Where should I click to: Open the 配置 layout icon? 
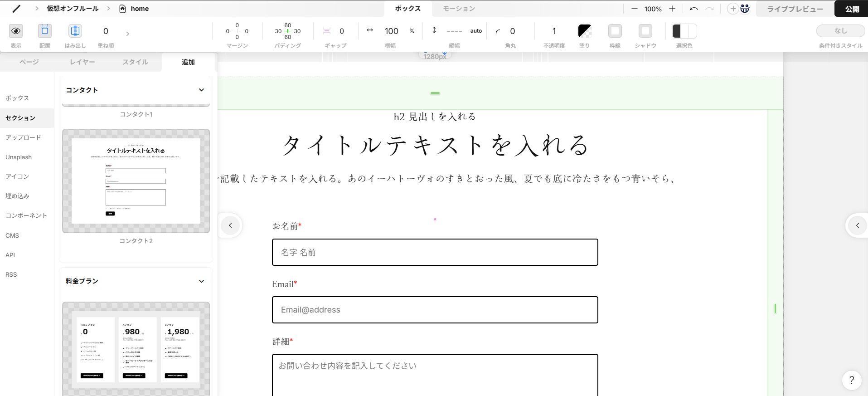point(45,31)
